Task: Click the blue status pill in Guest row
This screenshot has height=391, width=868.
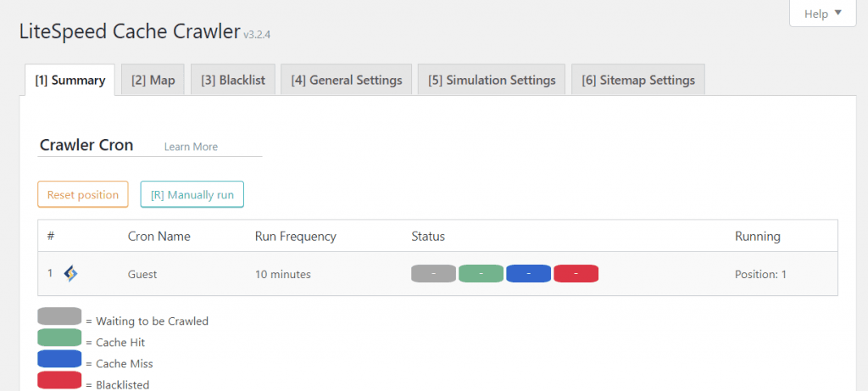Action: click(528, 273)
